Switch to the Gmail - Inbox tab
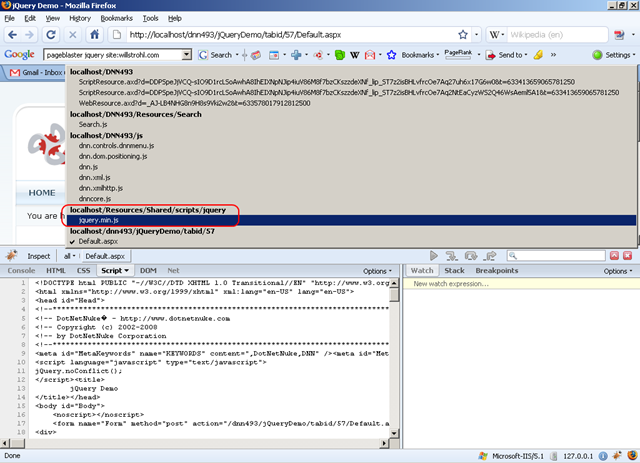Image resolution: width=640 pixels, height=463 pixels. click(x=36, y=73)
